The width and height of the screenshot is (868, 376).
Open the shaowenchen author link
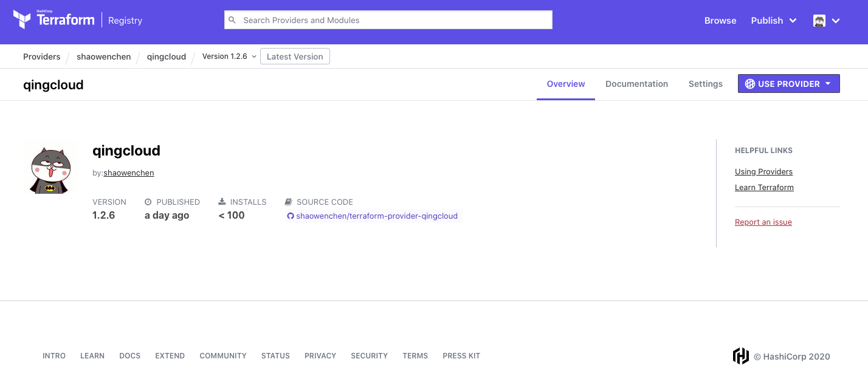129,173
